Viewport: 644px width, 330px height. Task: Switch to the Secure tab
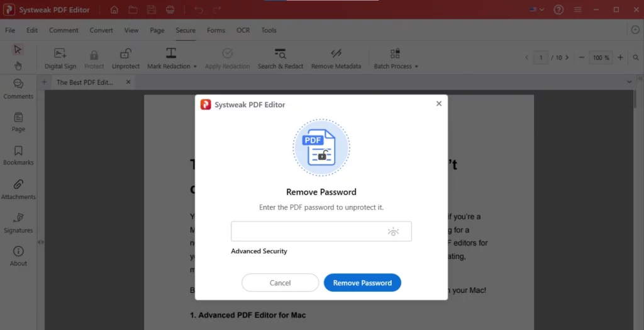pos(186,30)
